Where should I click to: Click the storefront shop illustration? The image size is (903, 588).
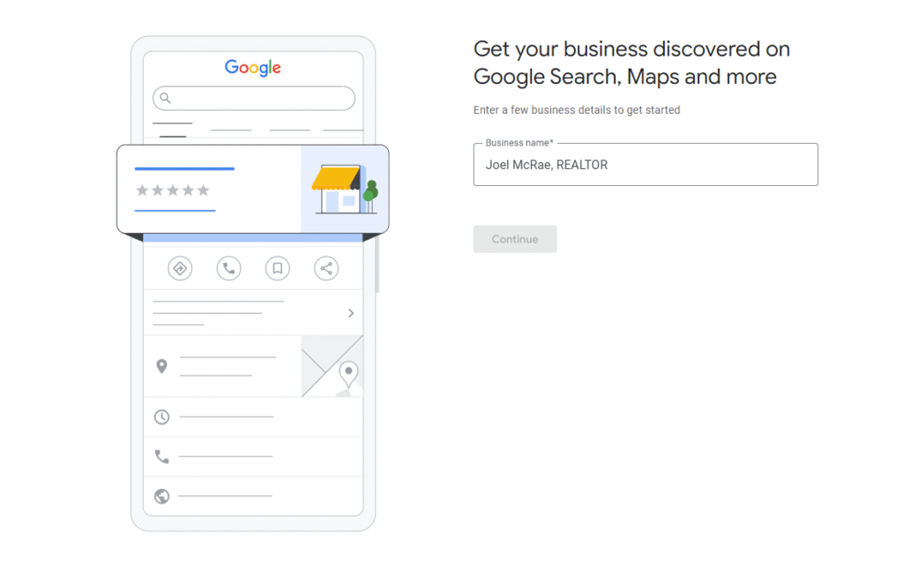click(x=345, y=189)
